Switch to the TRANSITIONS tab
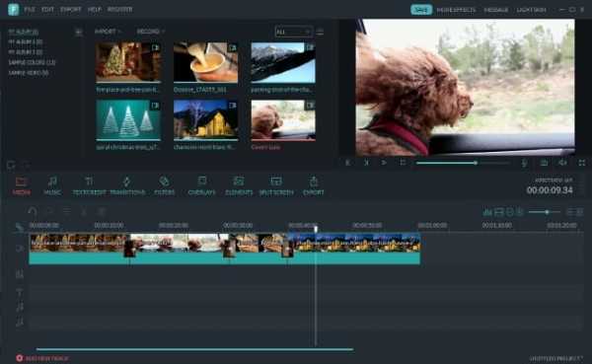Screen dimensions: 592x364 point(127,185)
